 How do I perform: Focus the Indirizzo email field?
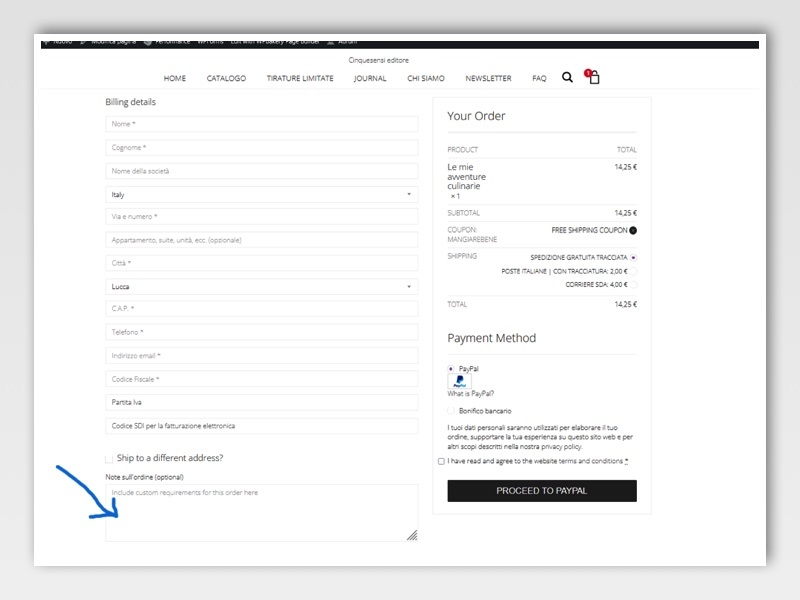(x=261, y=356)
